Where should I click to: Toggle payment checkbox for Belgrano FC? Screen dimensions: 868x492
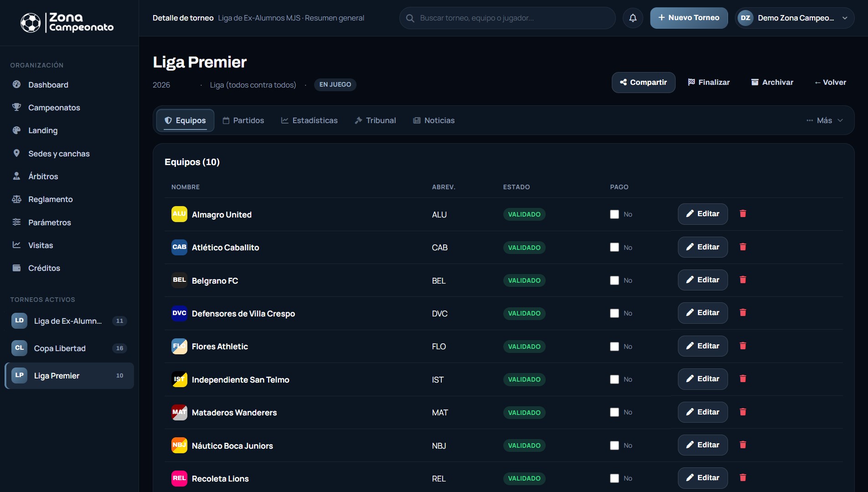coord(615,280)
